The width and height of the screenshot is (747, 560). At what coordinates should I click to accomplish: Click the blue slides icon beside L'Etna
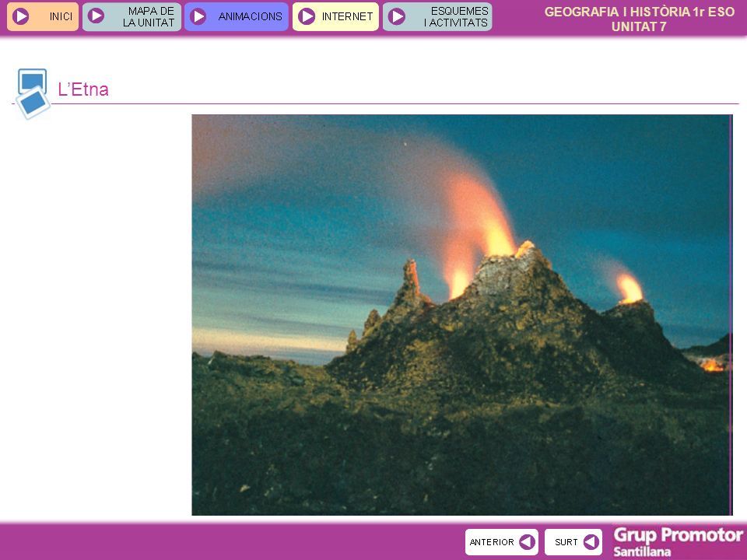coord(33,94)
